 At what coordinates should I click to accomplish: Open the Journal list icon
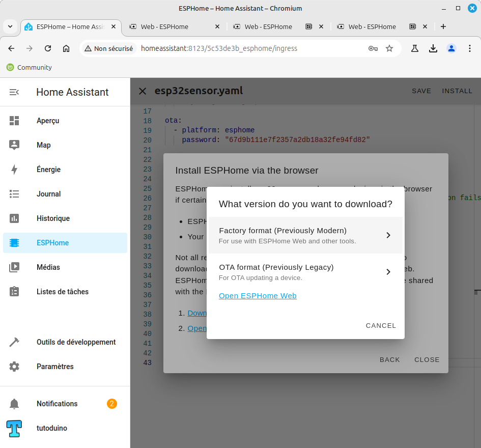pos(14,194)
